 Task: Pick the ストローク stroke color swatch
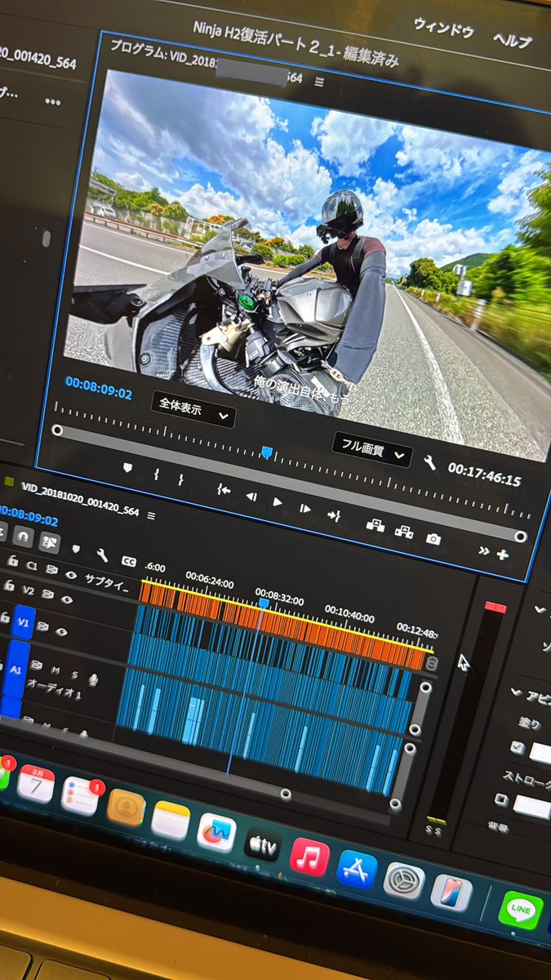(x=531, y=807)
